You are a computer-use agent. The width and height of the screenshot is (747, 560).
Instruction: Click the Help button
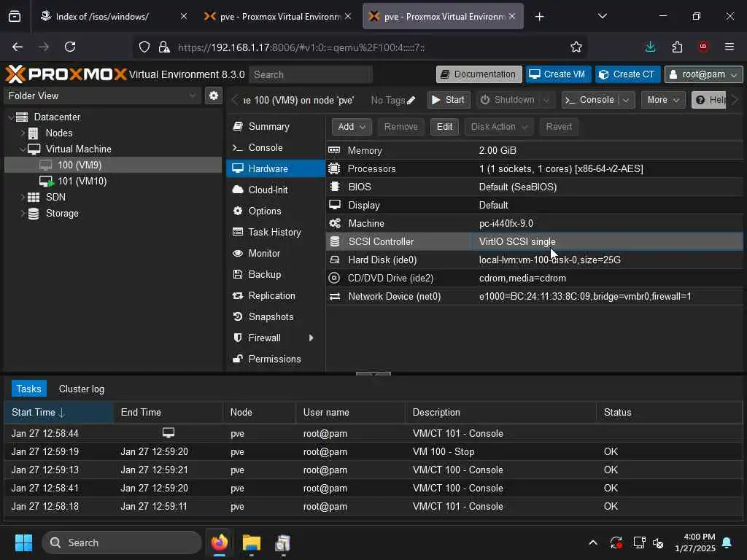point(709,100)
